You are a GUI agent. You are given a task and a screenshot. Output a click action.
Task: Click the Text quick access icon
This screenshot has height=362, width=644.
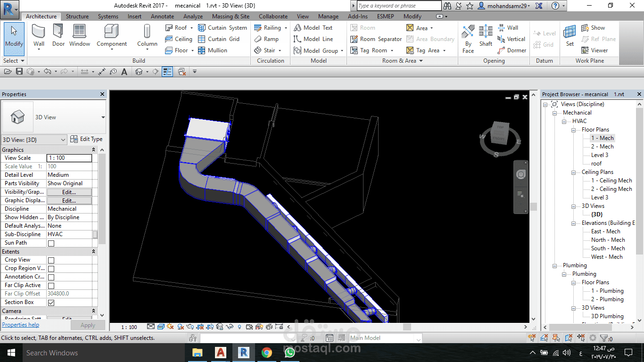124,72
